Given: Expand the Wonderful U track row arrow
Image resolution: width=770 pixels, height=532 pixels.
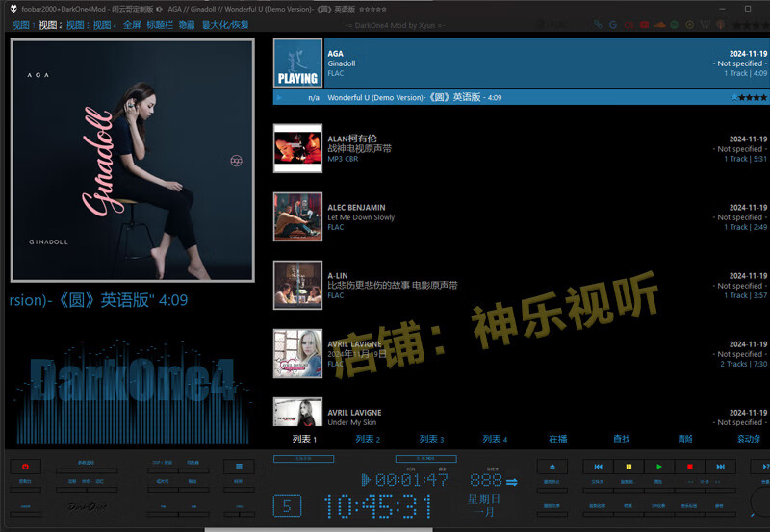Looking at the screenshot, I should (x=279, y=98).
